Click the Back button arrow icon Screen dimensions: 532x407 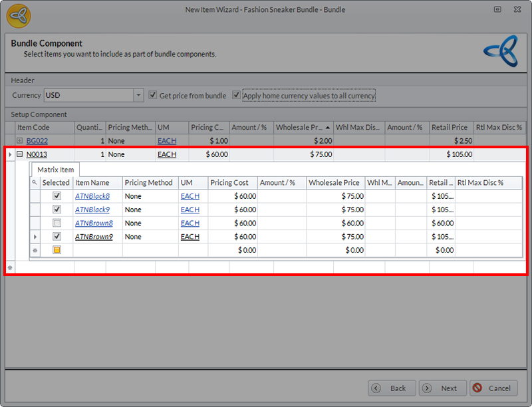376,388
